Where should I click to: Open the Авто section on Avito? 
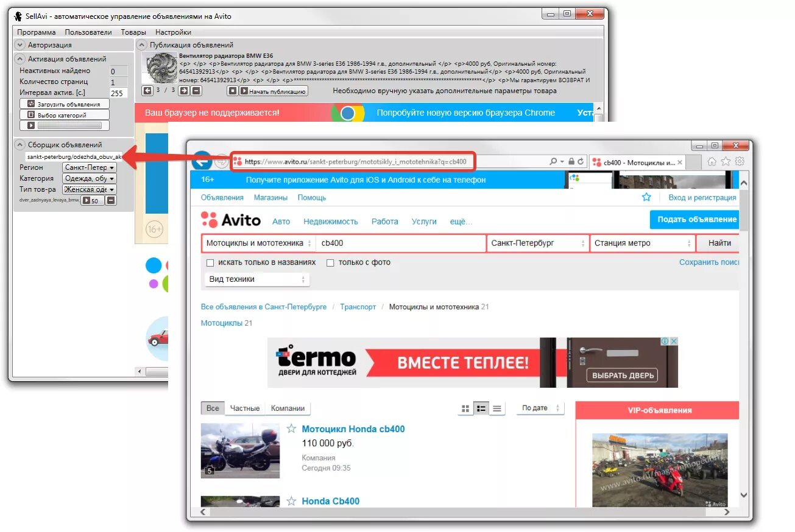click(281, 222)
